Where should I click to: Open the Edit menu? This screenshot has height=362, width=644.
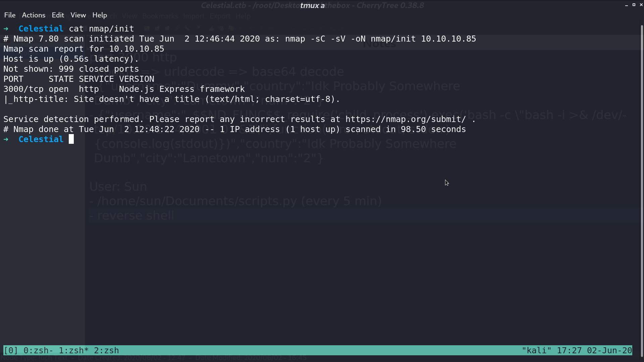click(58, 15)
